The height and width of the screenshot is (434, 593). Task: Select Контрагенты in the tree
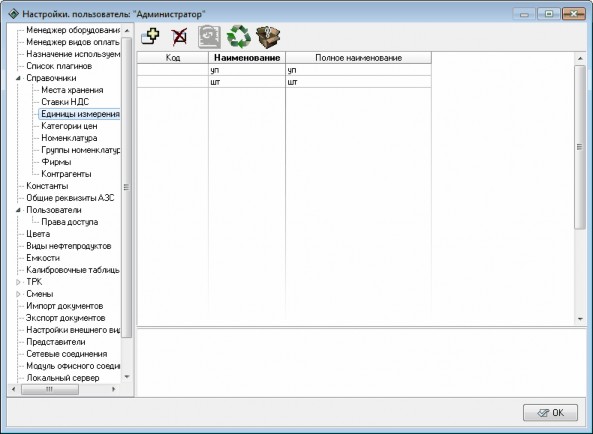click(66, 174)
